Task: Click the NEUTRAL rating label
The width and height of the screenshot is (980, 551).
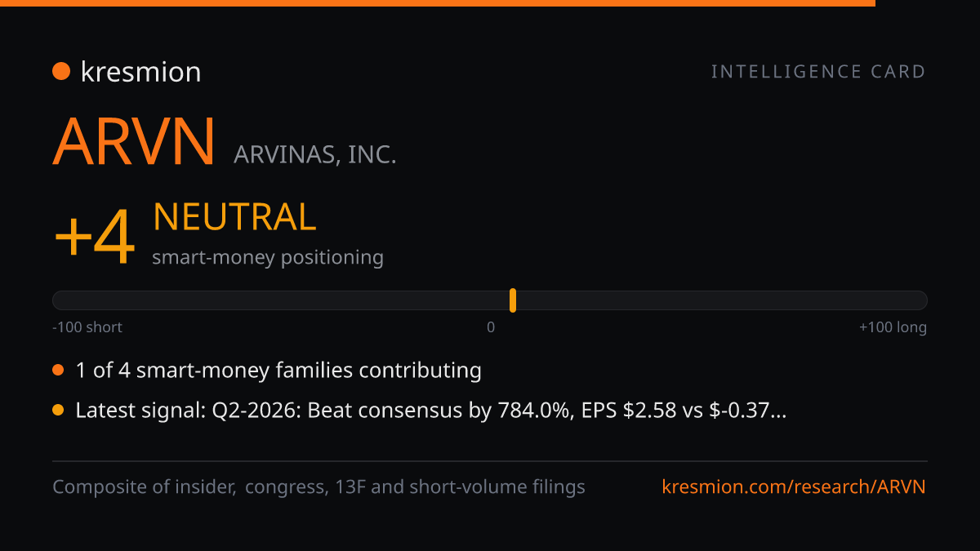Action: pyautogui.click(x=234, y=217)
